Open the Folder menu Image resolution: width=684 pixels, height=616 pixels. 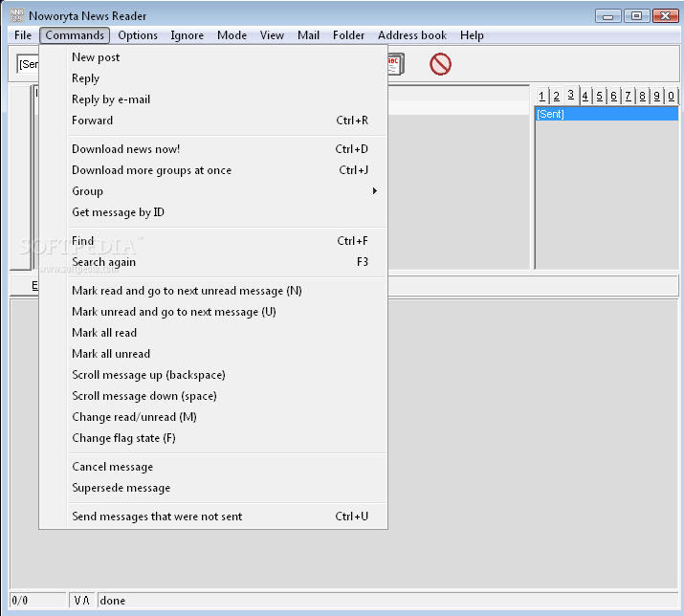coord(348,35)
